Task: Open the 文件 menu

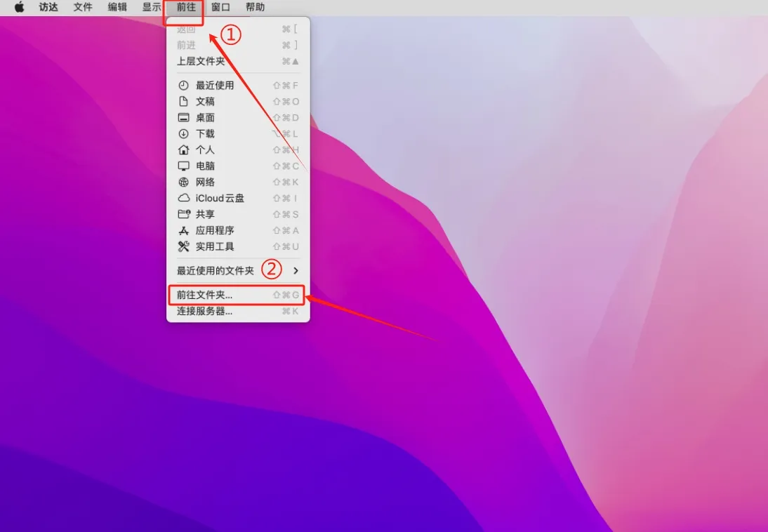Action: (83, 7)
